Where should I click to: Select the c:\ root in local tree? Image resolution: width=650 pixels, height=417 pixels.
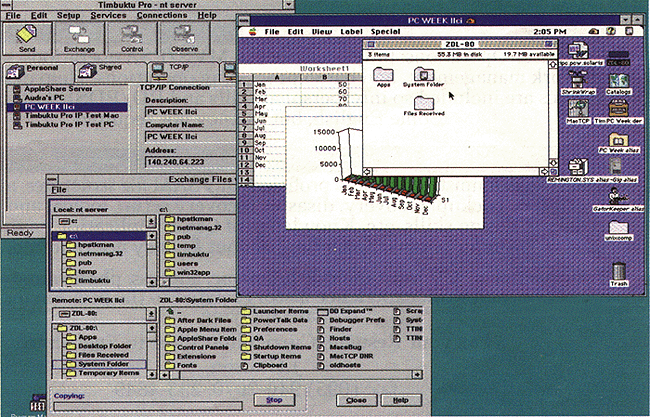(x=99, y=236)
